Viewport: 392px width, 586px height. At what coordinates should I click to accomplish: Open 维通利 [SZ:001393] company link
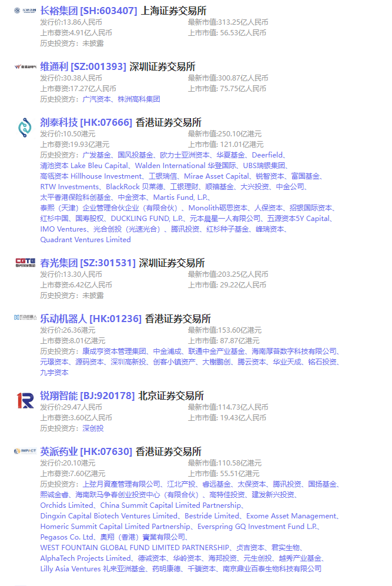83,66
